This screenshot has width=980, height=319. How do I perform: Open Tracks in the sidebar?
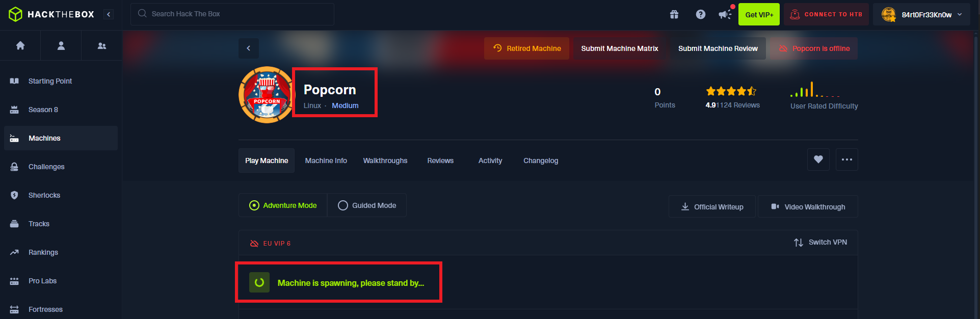(x=61, y=224)
